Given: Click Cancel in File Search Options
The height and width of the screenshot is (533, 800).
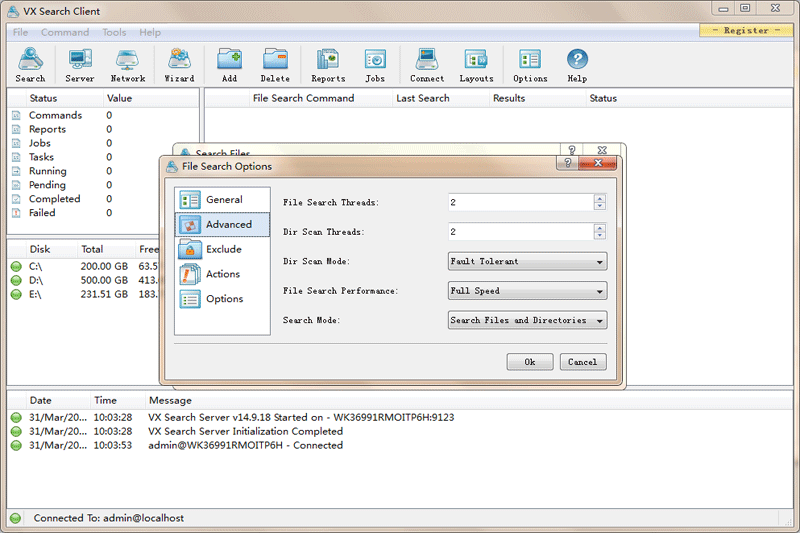Looking at the screenshot, I should click(x=583, y=362).
